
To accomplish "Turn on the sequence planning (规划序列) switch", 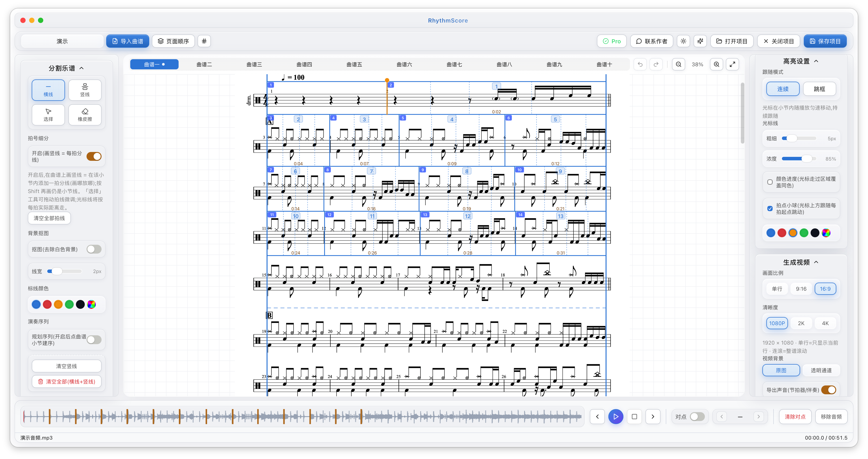I will point(94,340).
